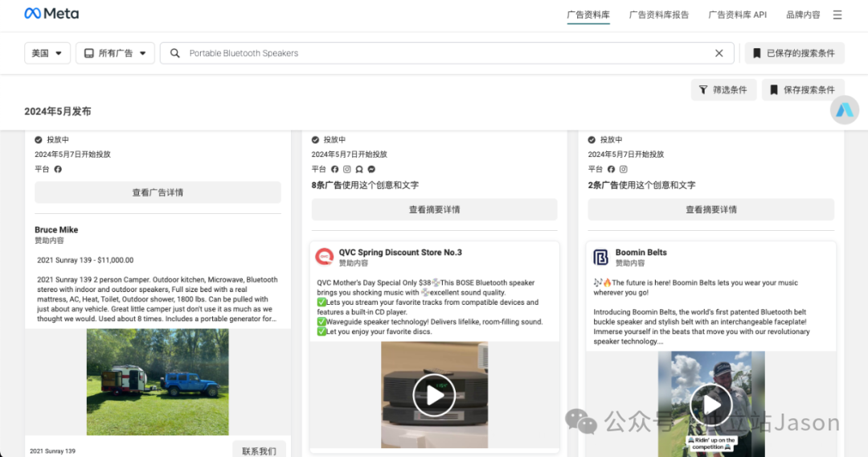Click 查看摘要详情 in Boomin Belts card
The image size is (868, 457).
710,209
